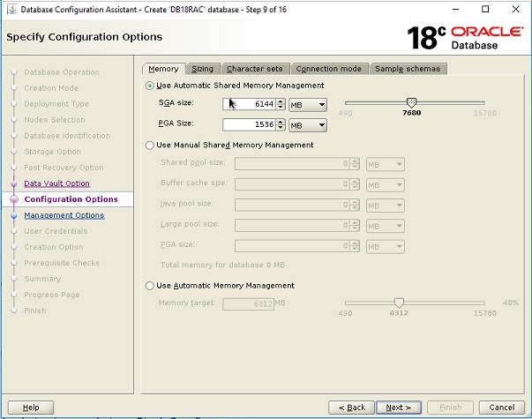Click the Specify Configuration Options heading
The width and height of the screenshot is (532, 419).
pos(84,37)
